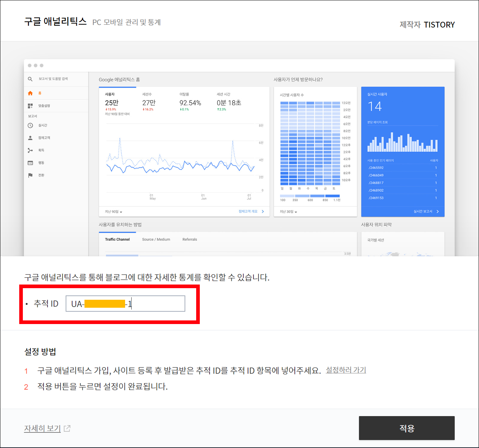Click the 획득 acquisition icon

[x=30, y=150]
